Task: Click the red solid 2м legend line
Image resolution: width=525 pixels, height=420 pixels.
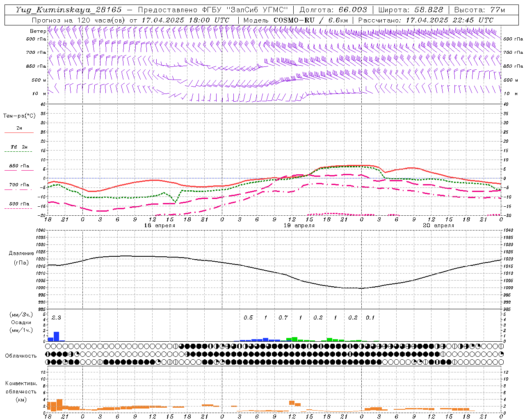Action: (19, 133)
